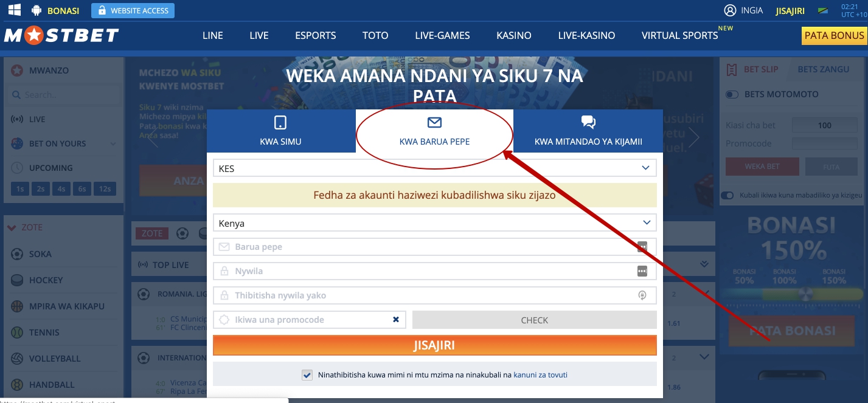868x403 pixels.
Task: Open the TOTO menu item
Action: [375, 36]
